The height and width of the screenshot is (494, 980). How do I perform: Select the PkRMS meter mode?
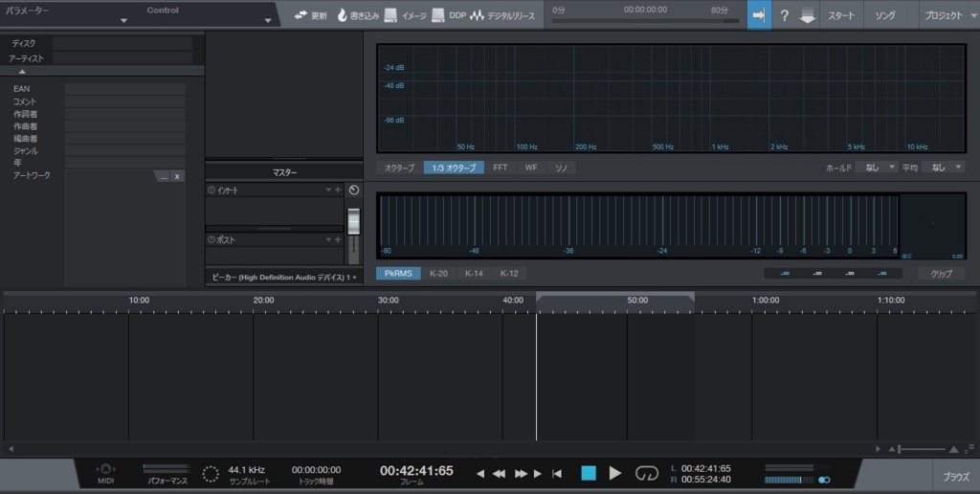[398, 273]
